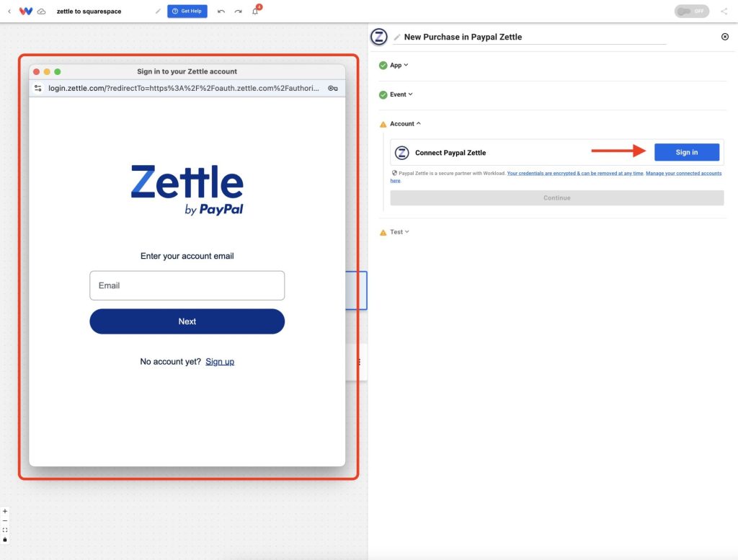Click the Email input field

point(187,285)
